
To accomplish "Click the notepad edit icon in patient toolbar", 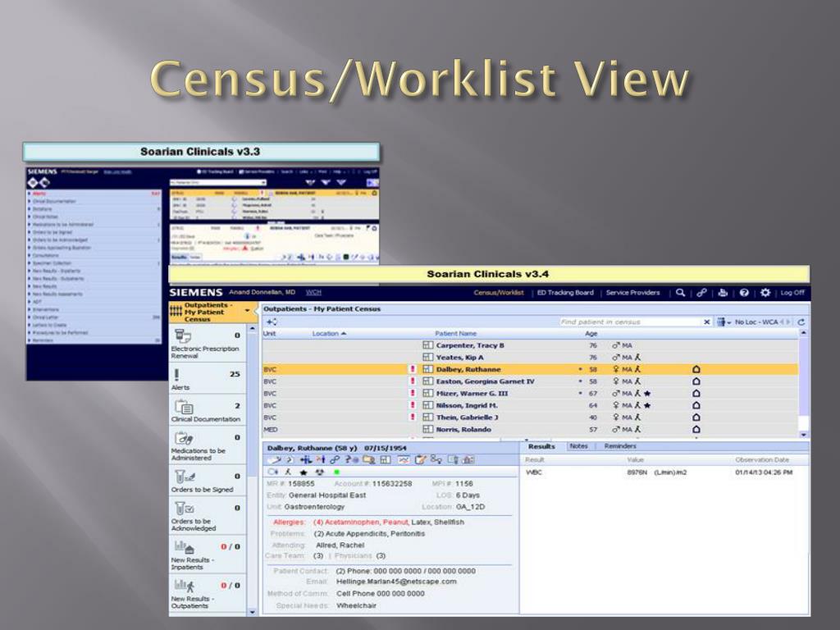I will point(420,459).
